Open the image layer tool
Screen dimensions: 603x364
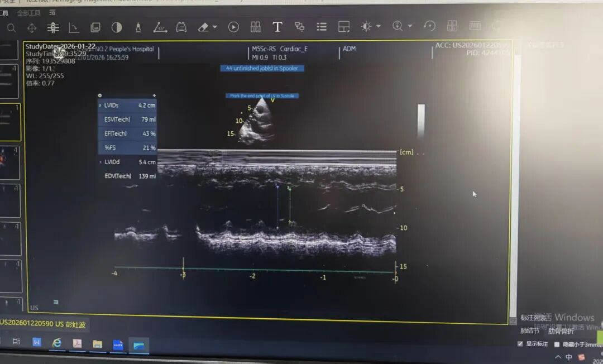pos(95,27)
